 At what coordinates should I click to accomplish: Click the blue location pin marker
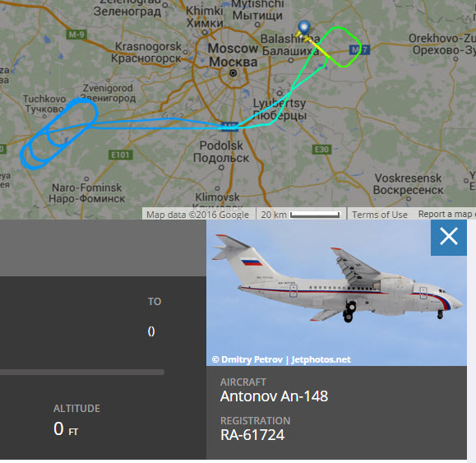tap(303, 28)
